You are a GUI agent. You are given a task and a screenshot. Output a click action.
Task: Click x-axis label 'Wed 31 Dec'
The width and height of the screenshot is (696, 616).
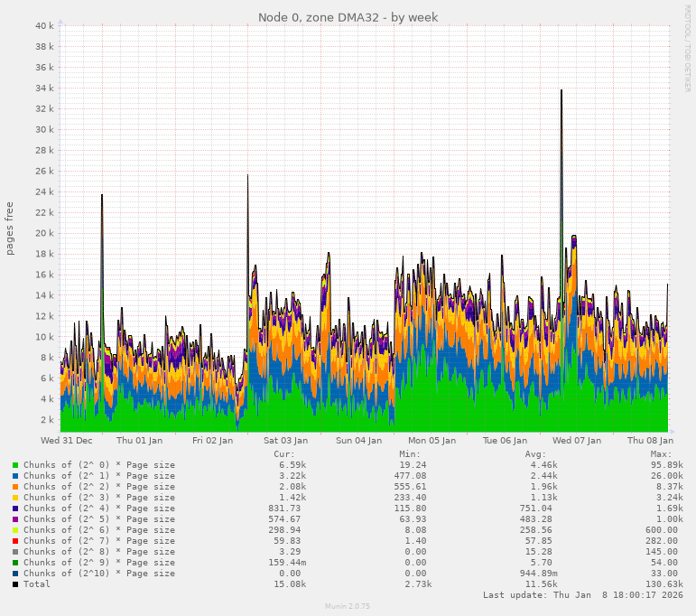click(67, 441)
